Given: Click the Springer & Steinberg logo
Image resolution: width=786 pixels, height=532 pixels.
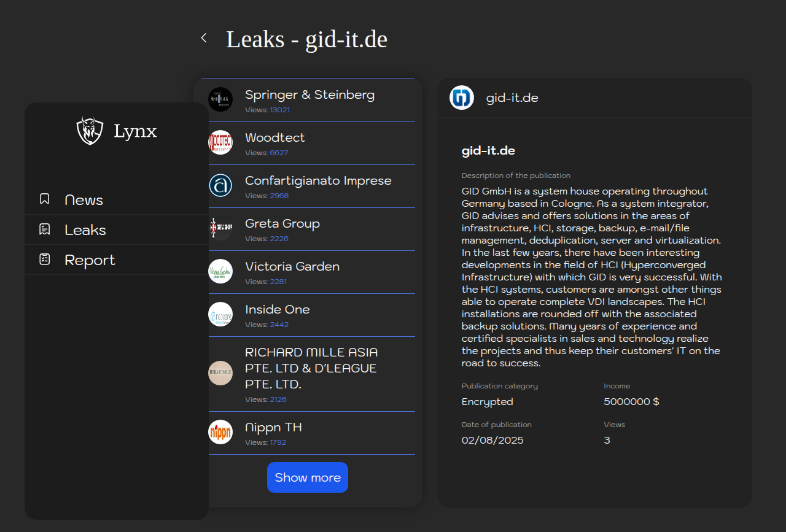Looking at the screenshot, I should (220, 99).
